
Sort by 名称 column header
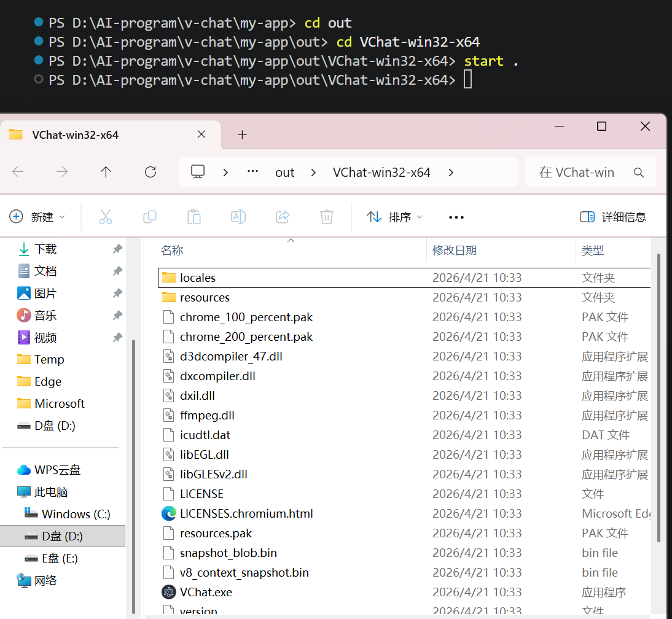[x=172, y=250]
